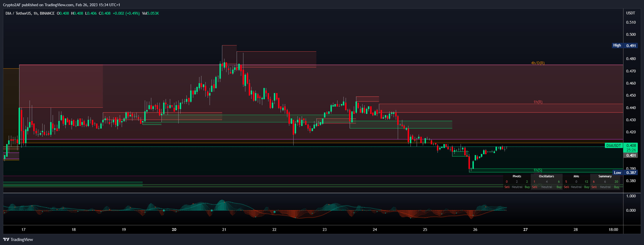Click the 1.000 indicator scale value
This screenshot has height=245, width=644.
[631, 196]
